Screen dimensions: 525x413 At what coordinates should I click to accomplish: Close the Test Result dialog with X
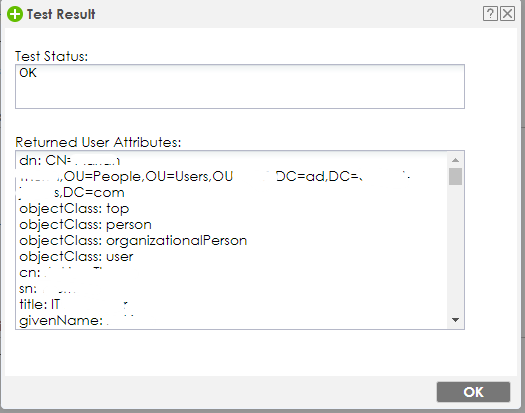click(x=508, y=14)
